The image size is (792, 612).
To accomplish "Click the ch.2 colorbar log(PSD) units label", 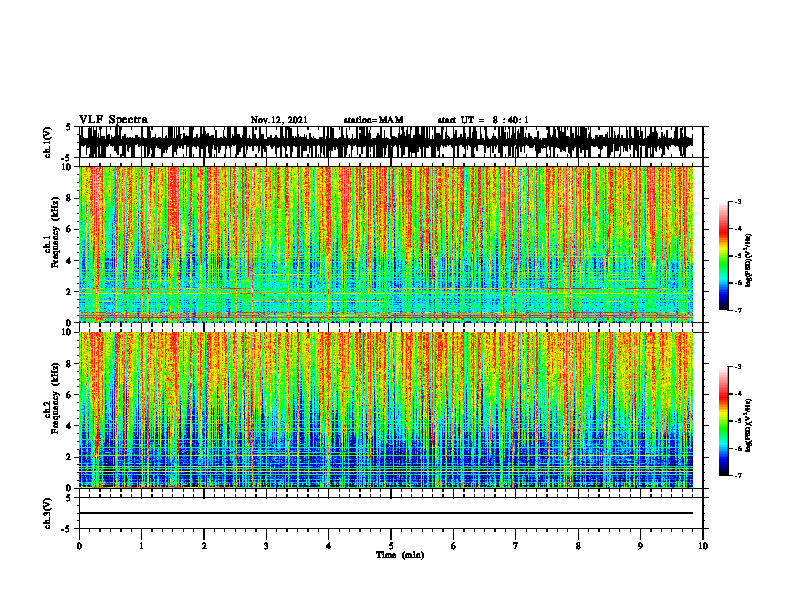I will (748, 425).
